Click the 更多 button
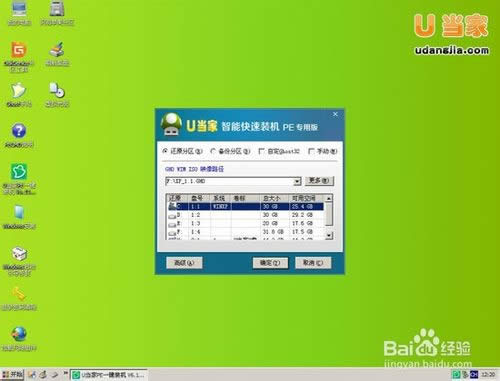The image size is (500, 381). (319, 181)
